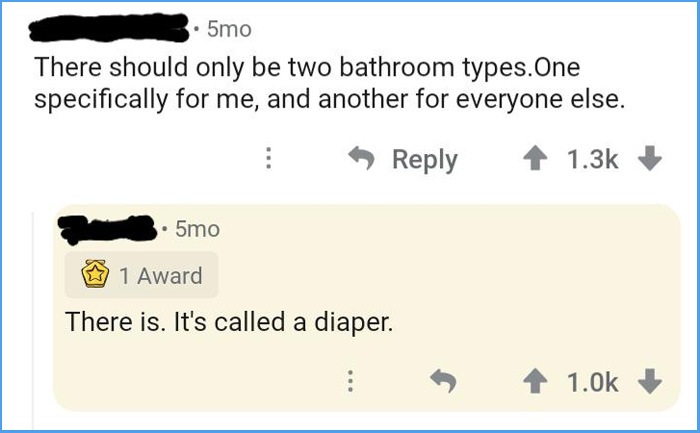The height and width of the screenshot is (433, 700).
Task: Click the reply arrow icon under the diaper comment
Action: point(443,381)
